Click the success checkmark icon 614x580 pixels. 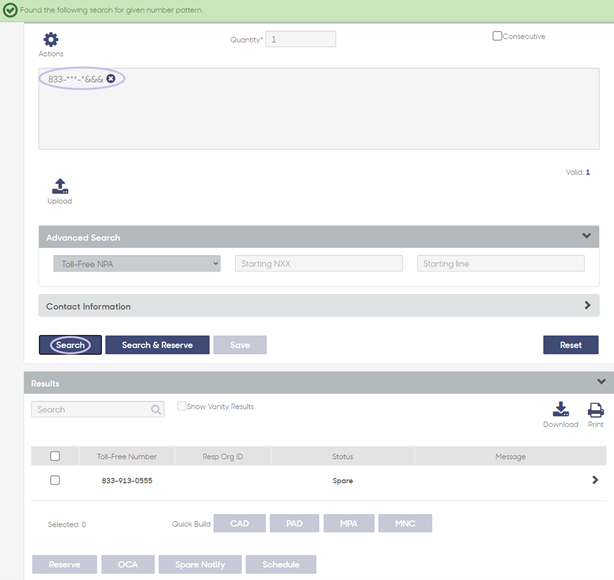tap(10, 10)
